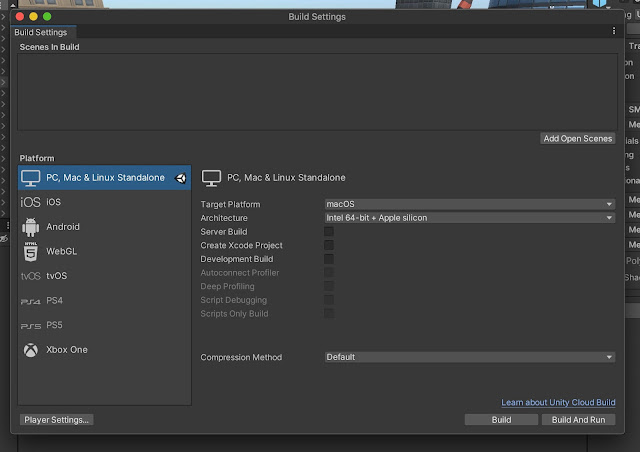Click the PS4 logo icon
The image size is (640, 452).
click(x=31, y=301)
